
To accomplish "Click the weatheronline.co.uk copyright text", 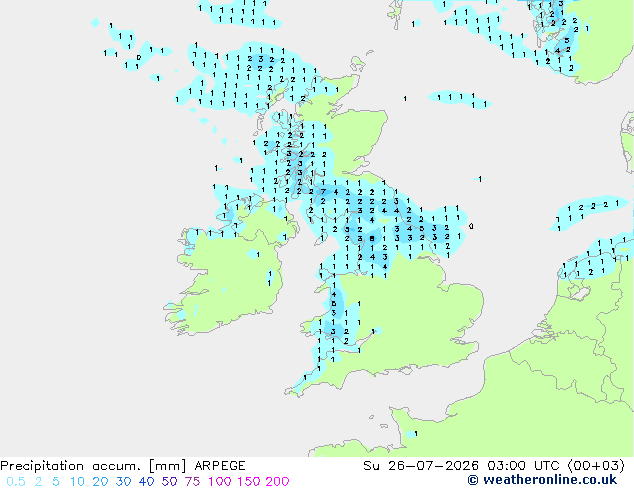I will point(542,480).
